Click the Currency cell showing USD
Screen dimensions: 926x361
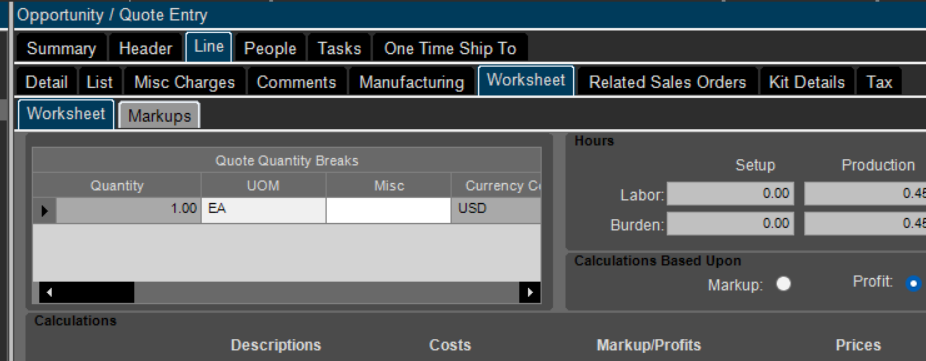coord(496,210)
